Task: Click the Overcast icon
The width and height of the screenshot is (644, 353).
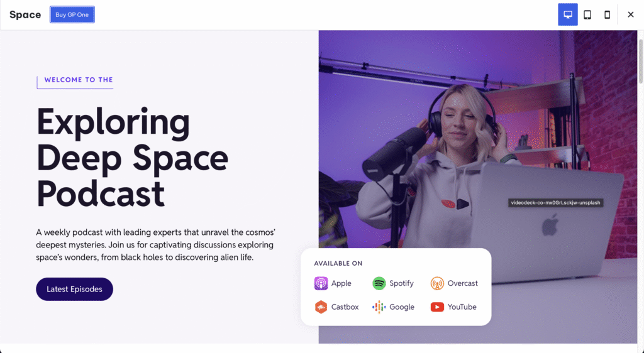Action: tap(437, 283)
